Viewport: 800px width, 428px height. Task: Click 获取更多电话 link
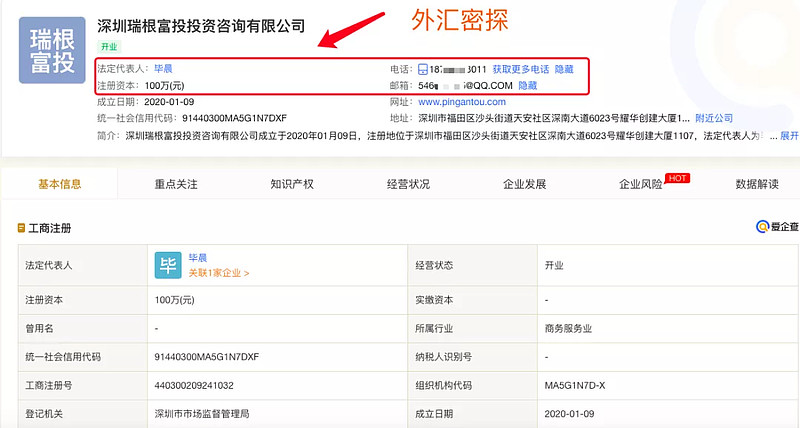521,69
